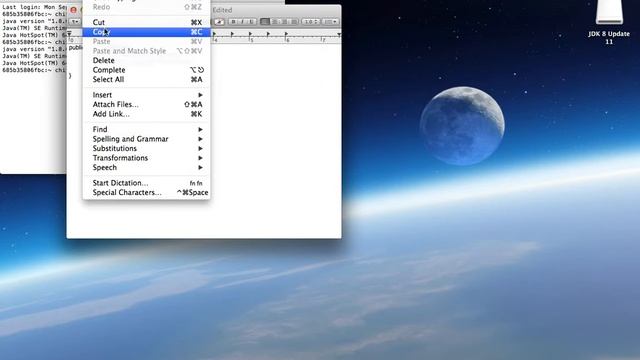Open Special Characters… from the menu
Screen dimensions: 640x360
click(146, 192)
